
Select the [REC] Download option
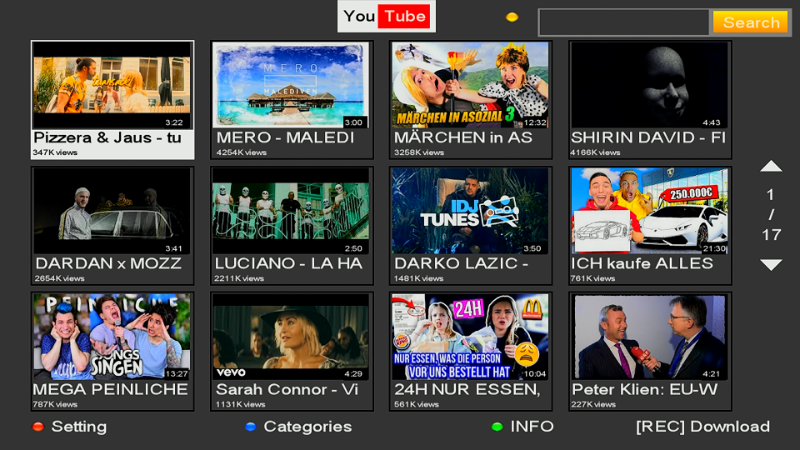[x=702, y=427]
